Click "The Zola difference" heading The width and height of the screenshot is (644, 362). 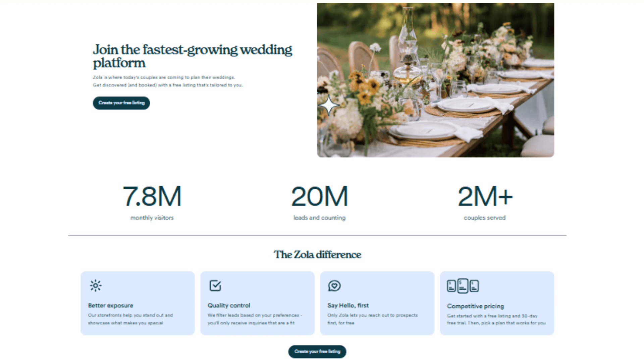pos(317,255)
